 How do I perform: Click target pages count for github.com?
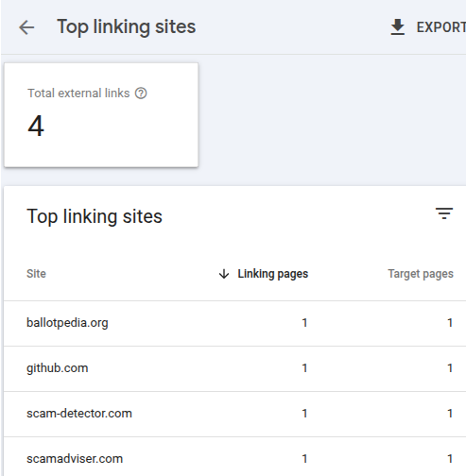tap(450, 368)
